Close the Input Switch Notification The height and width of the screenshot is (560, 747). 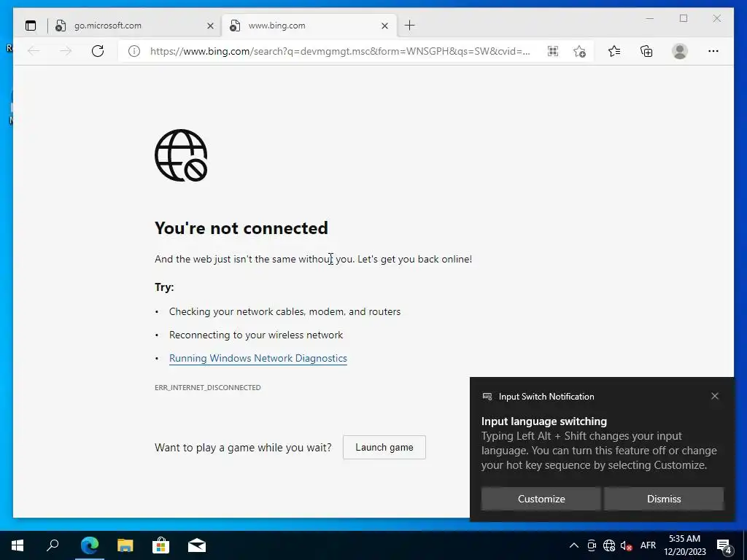(x=715, y=396)
